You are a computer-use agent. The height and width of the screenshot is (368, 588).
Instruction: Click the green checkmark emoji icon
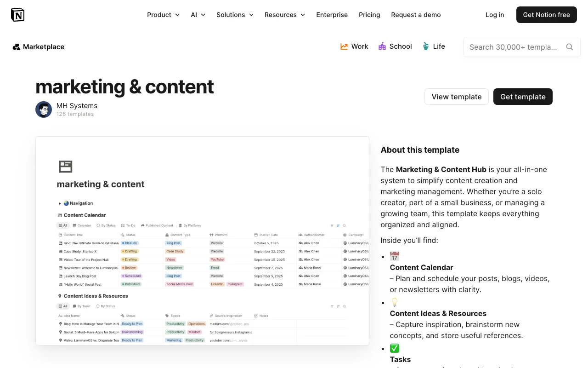tap(395, 348)
